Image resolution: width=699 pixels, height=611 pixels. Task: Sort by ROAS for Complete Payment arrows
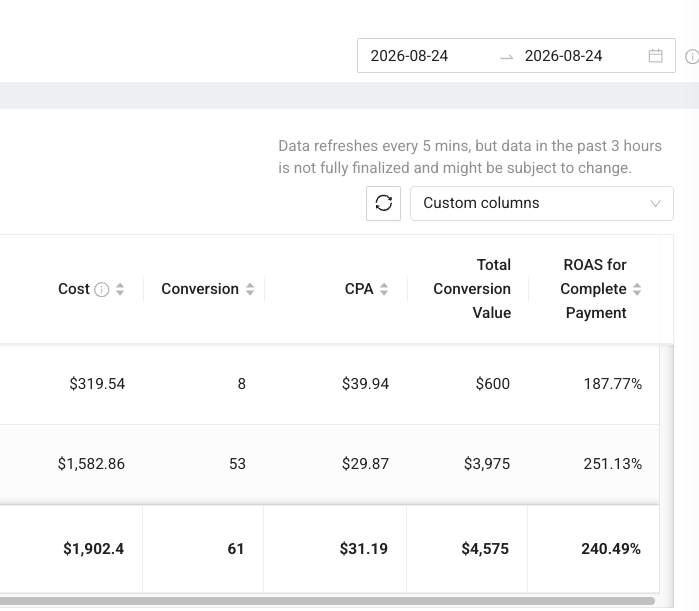pyautogui.click(x=637, y=289)
